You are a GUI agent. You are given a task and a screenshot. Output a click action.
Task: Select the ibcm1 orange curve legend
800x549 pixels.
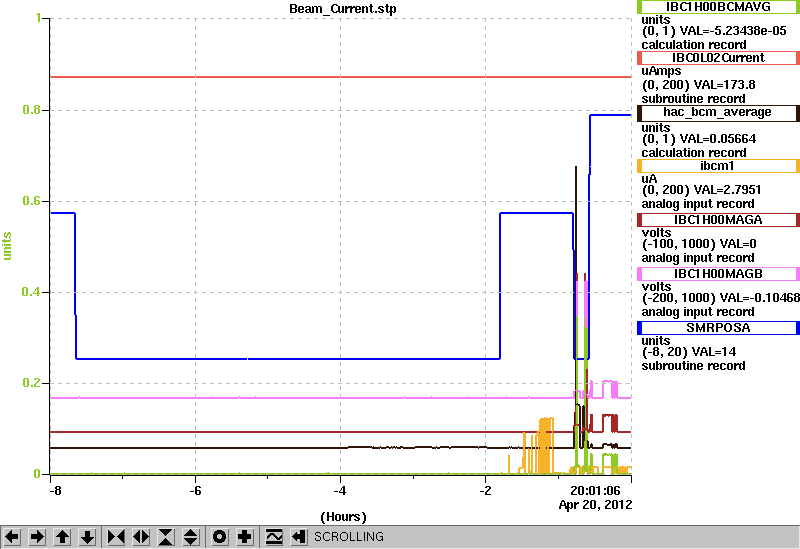pos(718,166)
